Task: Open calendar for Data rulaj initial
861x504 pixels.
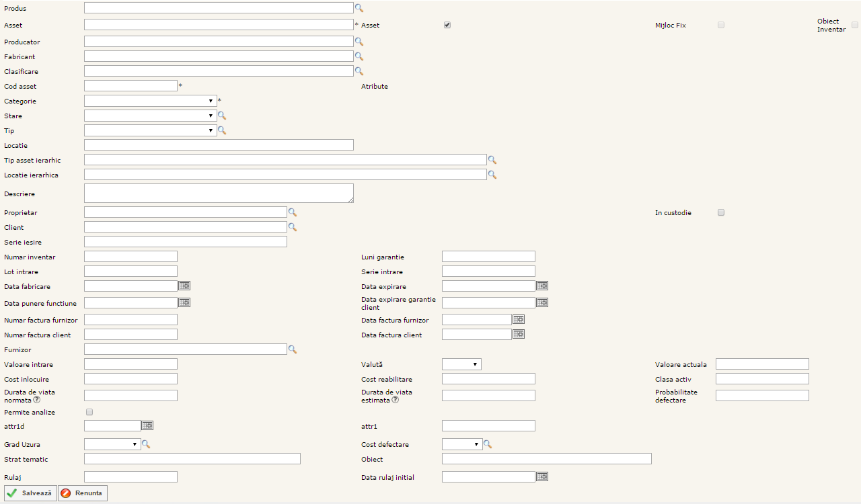Action: (x=542, y=477)
